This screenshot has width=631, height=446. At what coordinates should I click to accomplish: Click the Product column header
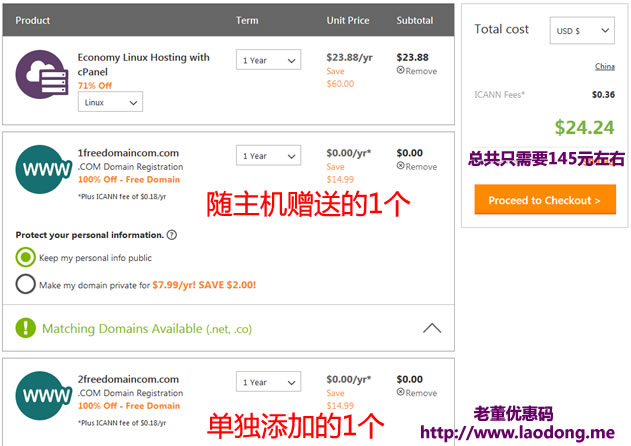click(x=33, y=20)
